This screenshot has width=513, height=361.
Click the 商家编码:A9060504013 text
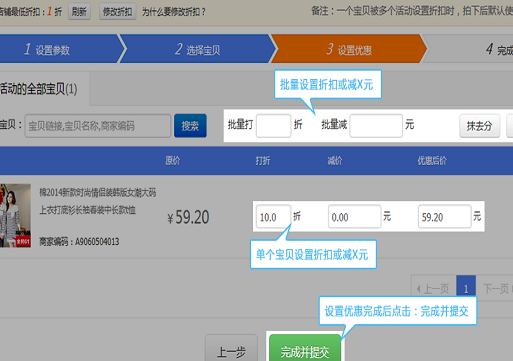(x=79, y=241)
